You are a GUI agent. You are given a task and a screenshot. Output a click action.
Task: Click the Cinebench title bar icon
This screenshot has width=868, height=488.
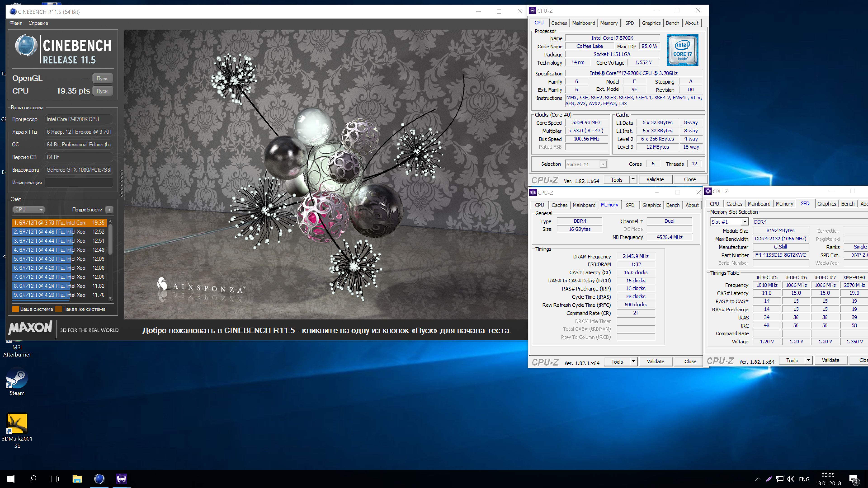tap(13, 12)
